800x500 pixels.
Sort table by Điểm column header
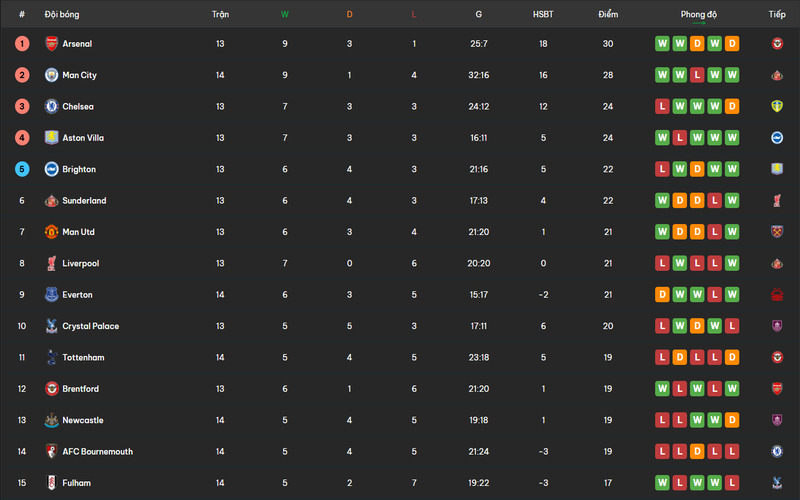608,15
